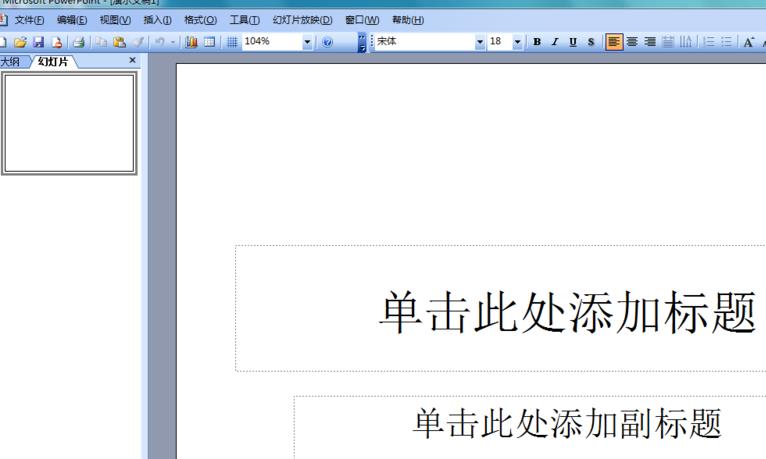
Task: Click the Distribute alignment icon
Action: pos(668,42)
